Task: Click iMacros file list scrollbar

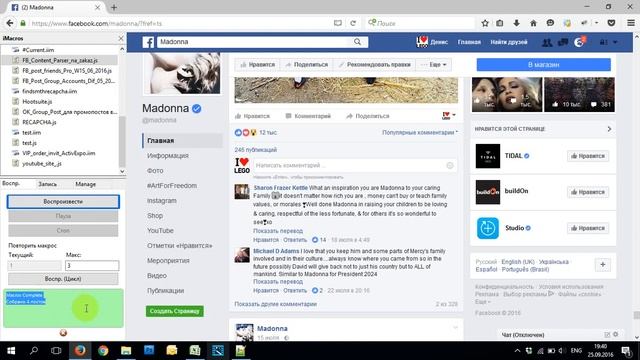Action: tap(122, 141)
